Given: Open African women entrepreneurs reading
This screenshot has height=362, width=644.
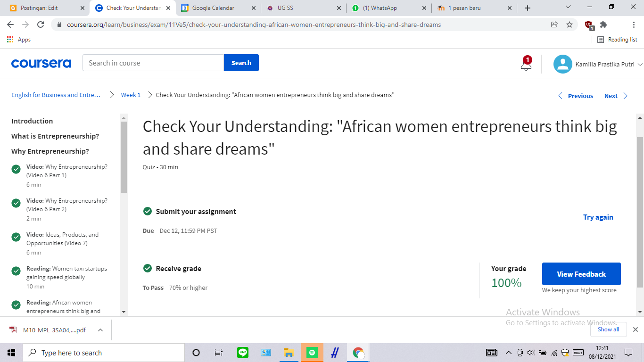Looking at the screenshot, I should pyautogui.click(x=63, y=306).
